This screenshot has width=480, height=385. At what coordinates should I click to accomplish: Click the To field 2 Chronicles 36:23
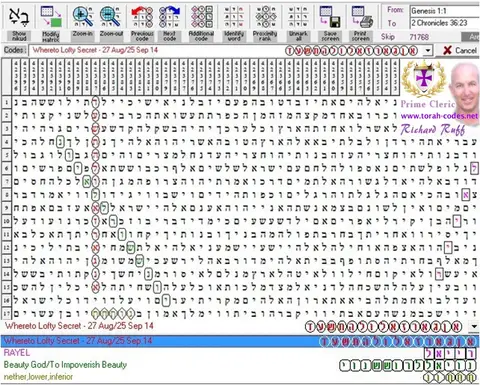click(x=445, y=23)
